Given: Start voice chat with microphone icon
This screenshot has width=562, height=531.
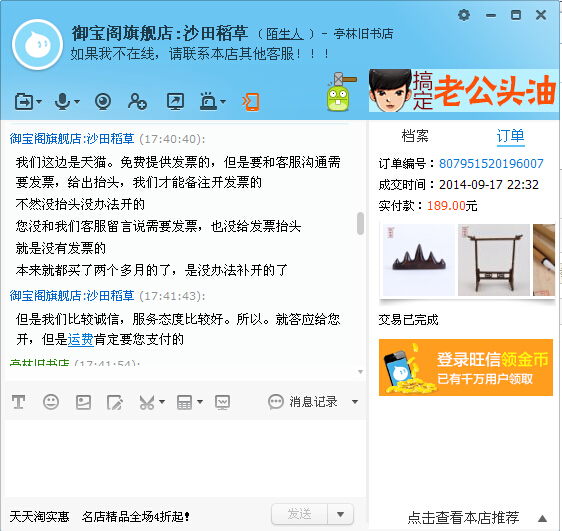Looking at the screenshot, I should pyautogui.click(x=62, y=102).
